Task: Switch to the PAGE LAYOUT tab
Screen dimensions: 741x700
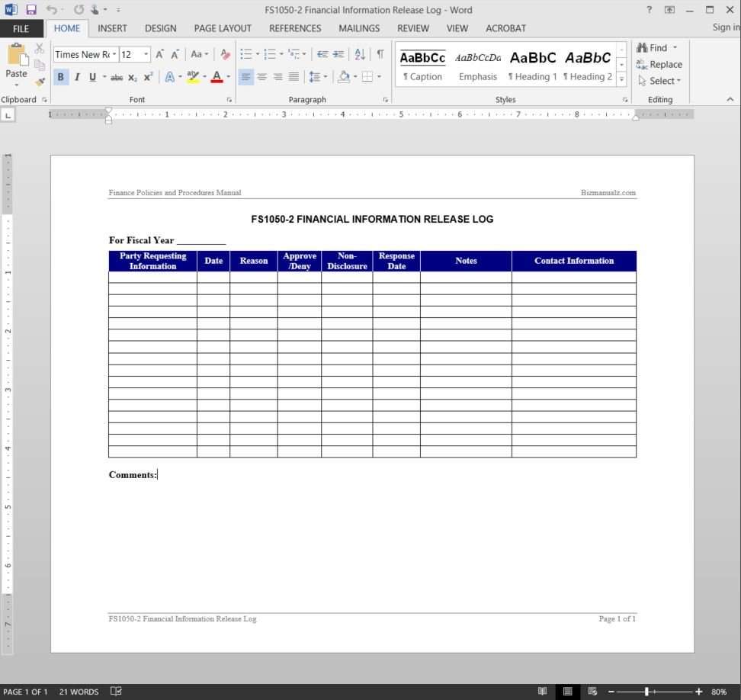Action: [223, 28]
